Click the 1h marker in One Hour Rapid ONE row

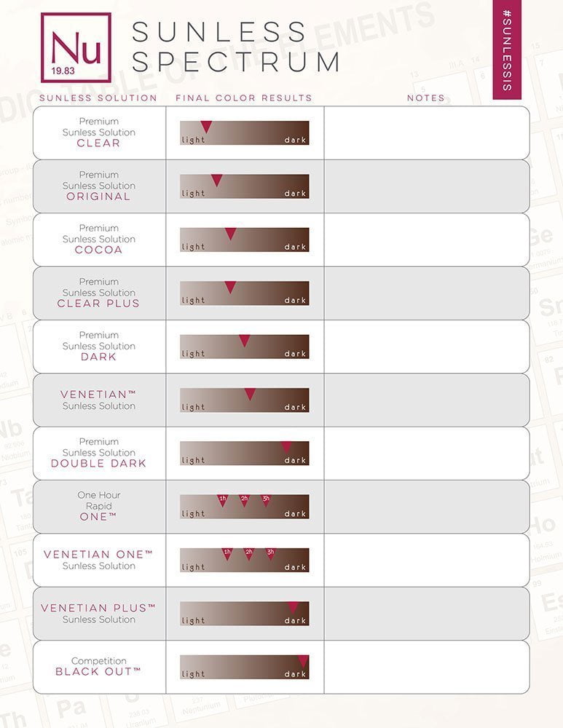pos(223,500)
